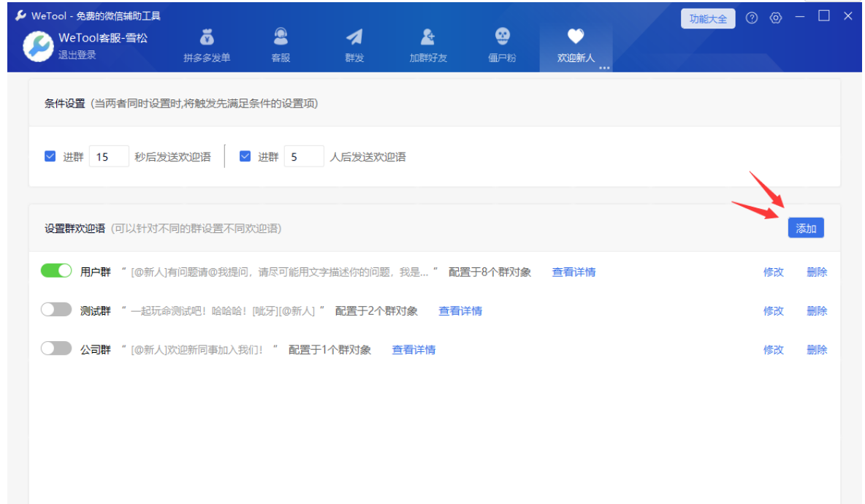Select the 欢迎新人 tab label
The image size is (865, 504).
point(576,58)
